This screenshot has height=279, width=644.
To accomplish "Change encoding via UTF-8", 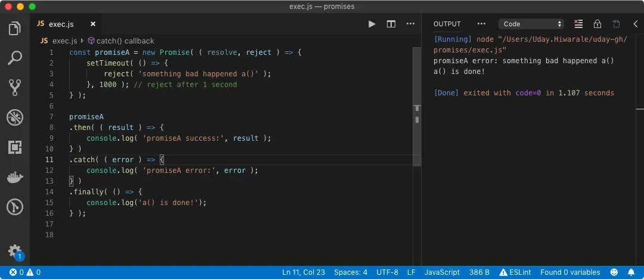I will click(x=388, y=272).
